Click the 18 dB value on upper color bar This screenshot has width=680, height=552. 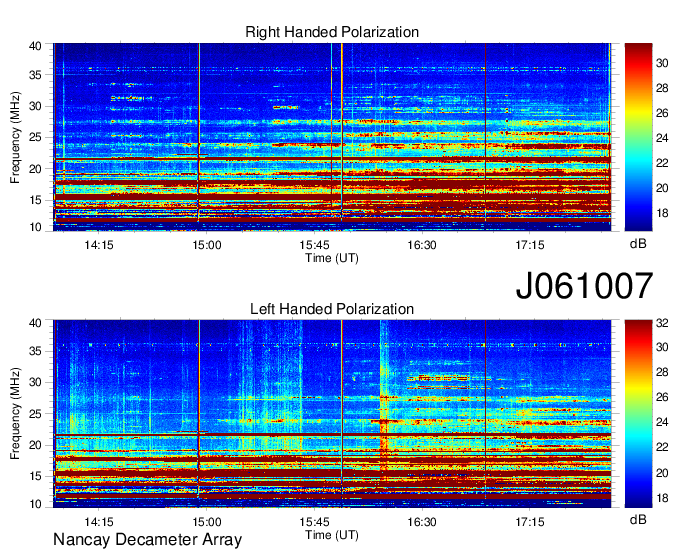point(662,213)
